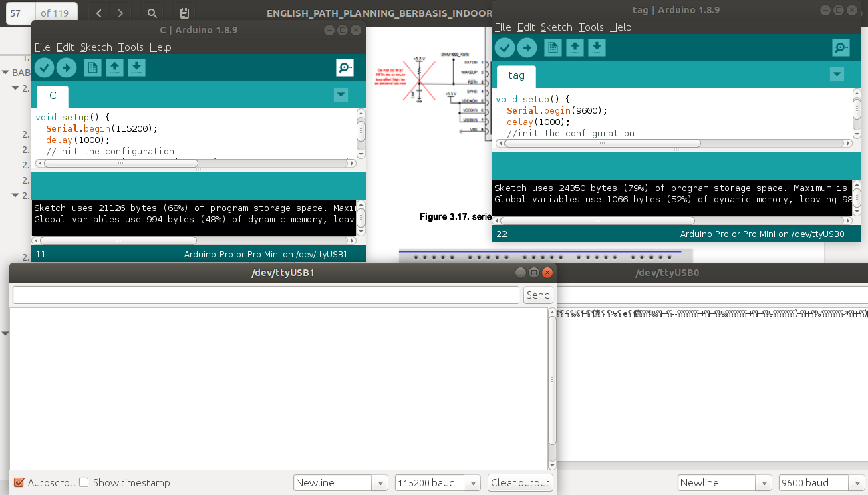868x495 pixels.
Task: Verify the tag sketch using the checkmark icon
Action: click(x=504, y=47)
